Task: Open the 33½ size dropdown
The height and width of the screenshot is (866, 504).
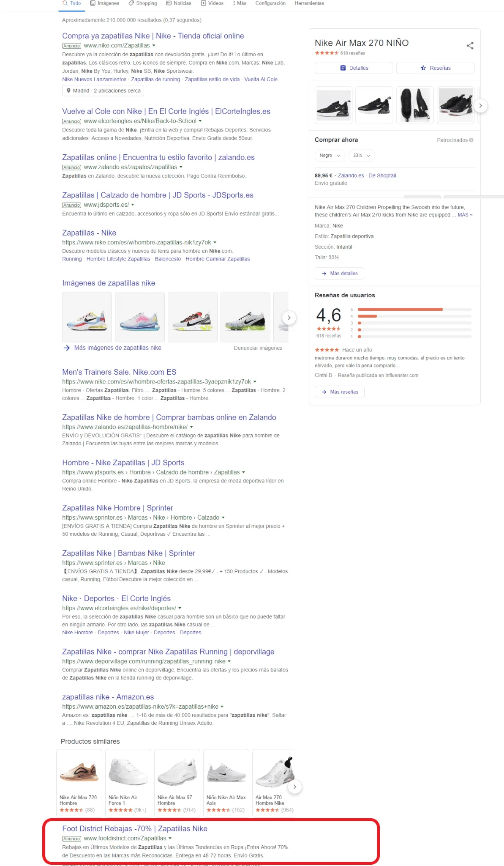Action: (x=362, y=156)
